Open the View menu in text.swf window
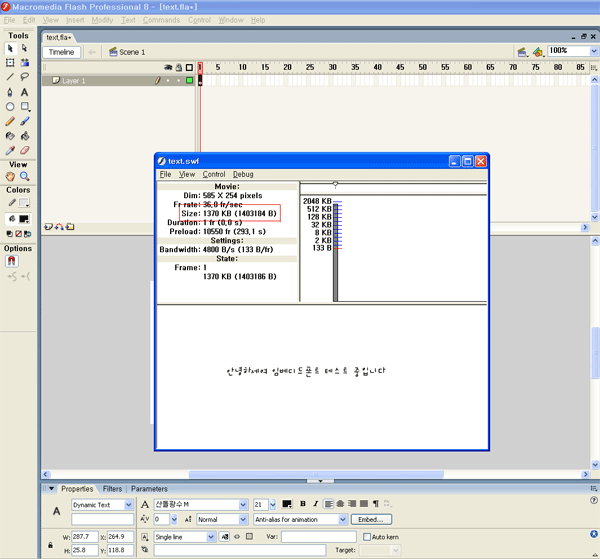Screen dimensions: 600x559 tap(187, 174)
